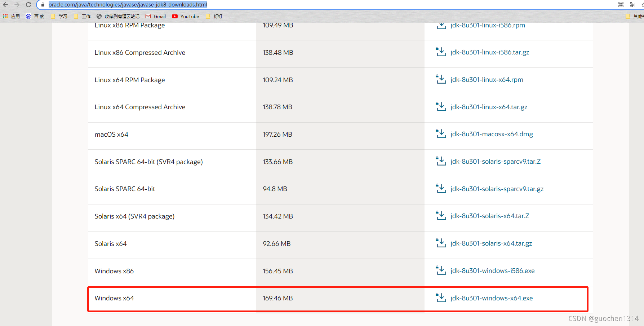Download jdk-8u301-linux-x64.tar.gz link
This screenshot has height=326, width=644.
(x=489, y=107)
